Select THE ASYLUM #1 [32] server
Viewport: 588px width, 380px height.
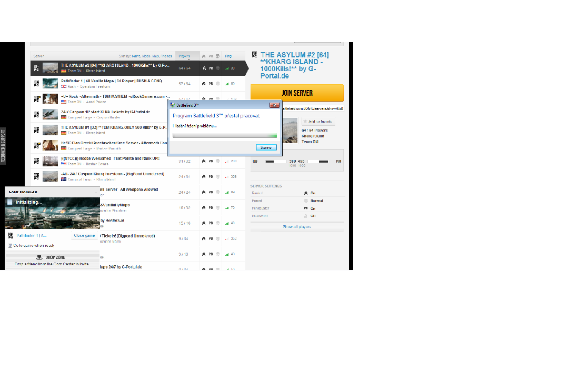point(99,130)
